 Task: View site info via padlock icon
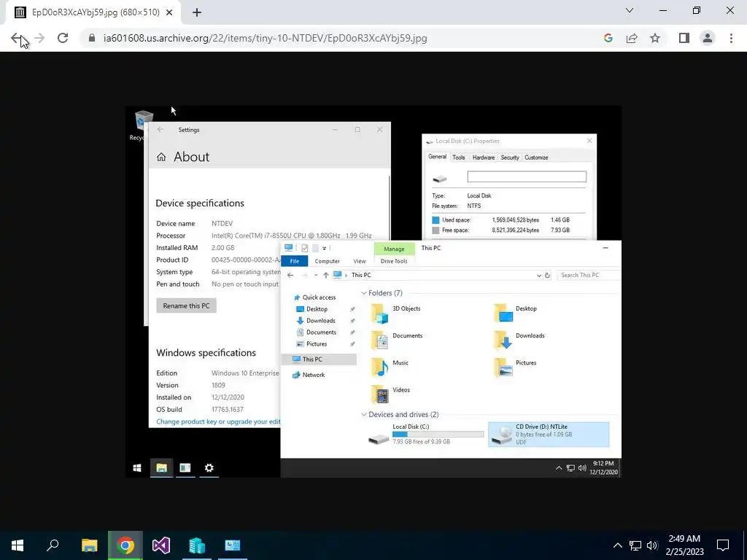coord(92,38)
